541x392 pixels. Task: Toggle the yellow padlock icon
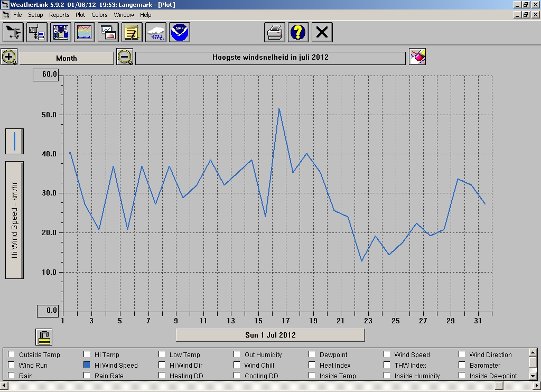click(44, 337)
